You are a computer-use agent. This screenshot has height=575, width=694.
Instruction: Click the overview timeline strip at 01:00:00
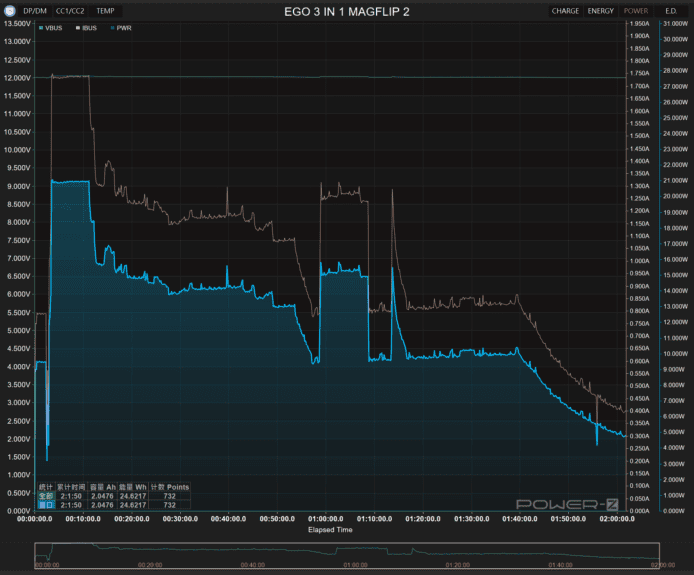click(354, 554)
